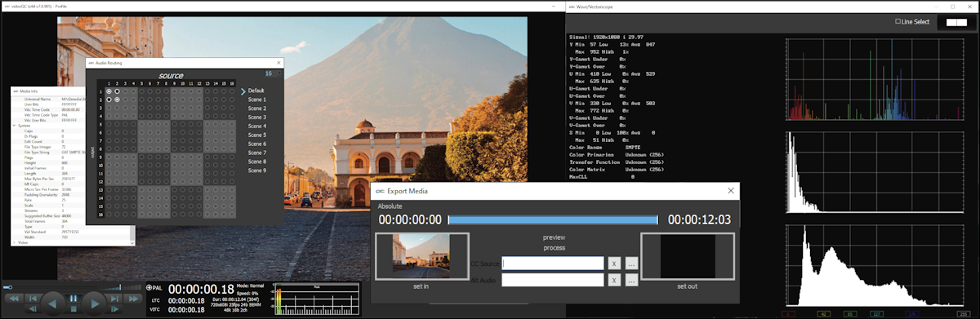The width and height of the screenshot is (980, 319).
Task: Click the audio peak meter display
Action: 316,299
